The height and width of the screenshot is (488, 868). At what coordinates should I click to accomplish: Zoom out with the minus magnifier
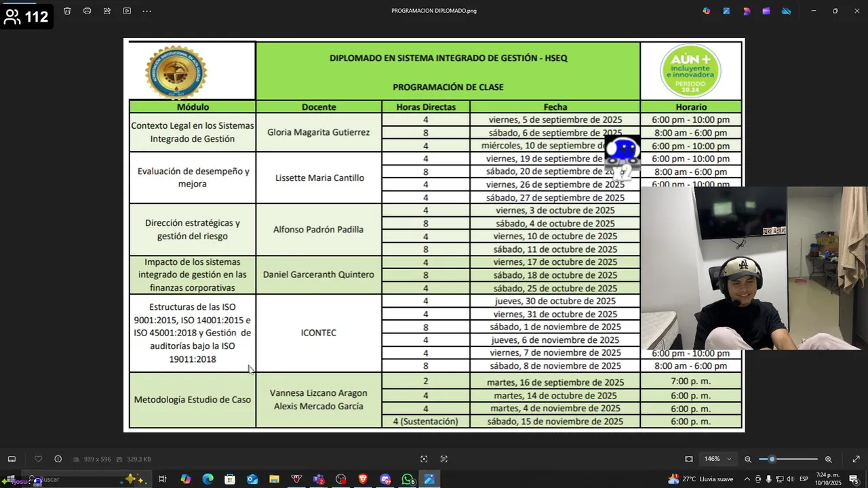(x=748, y=459)
